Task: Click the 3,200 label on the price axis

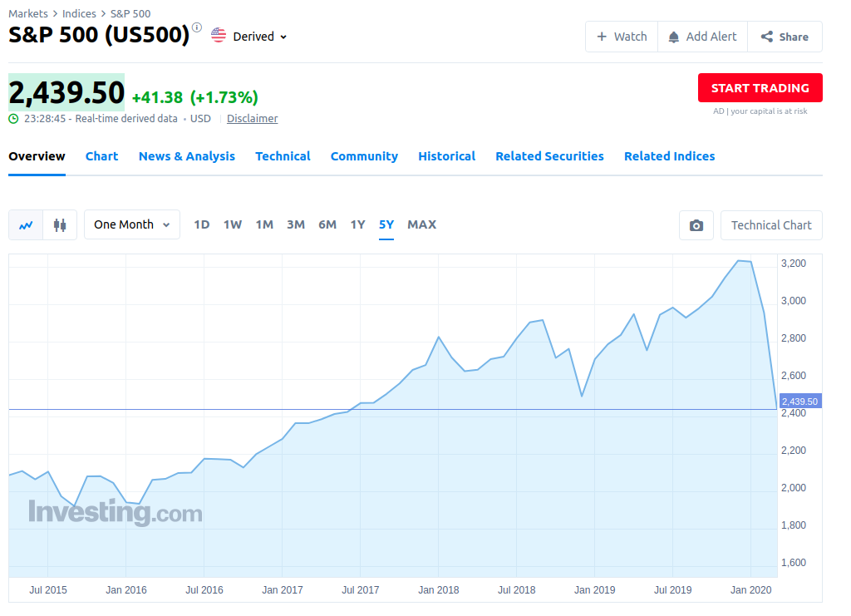Action: 794,264
